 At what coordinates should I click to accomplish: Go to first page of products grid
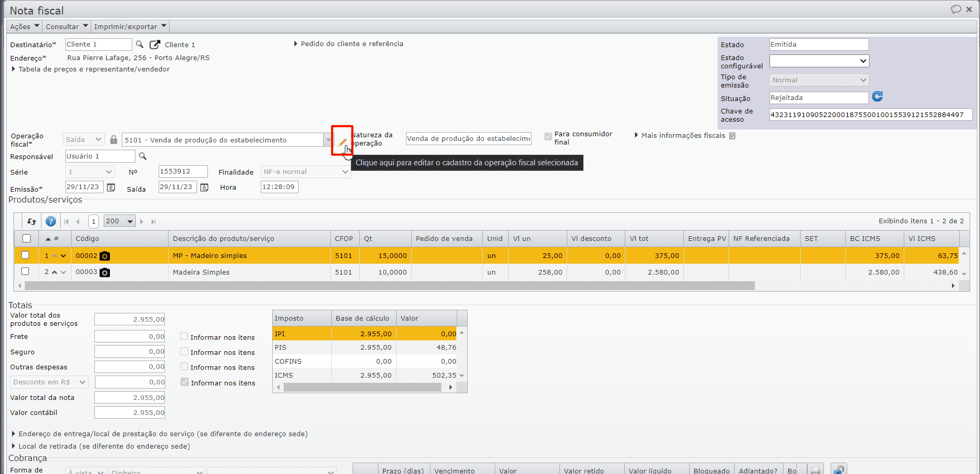[x=66, y=222]
